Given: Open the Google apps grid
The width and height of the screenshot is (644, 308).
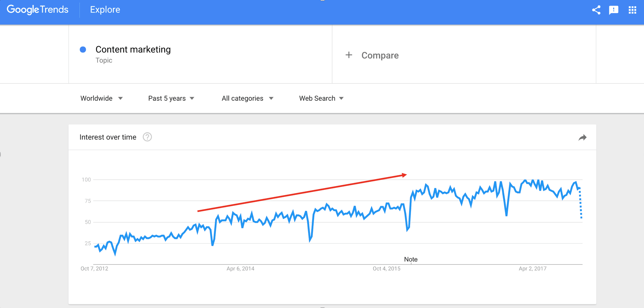Looking at the screenshot, I should point(632,10).
